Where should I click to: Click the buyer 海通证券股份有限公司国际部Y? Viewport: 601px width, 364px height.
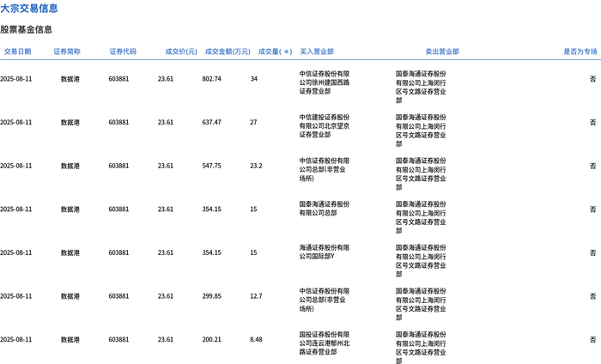pos(325,252)
